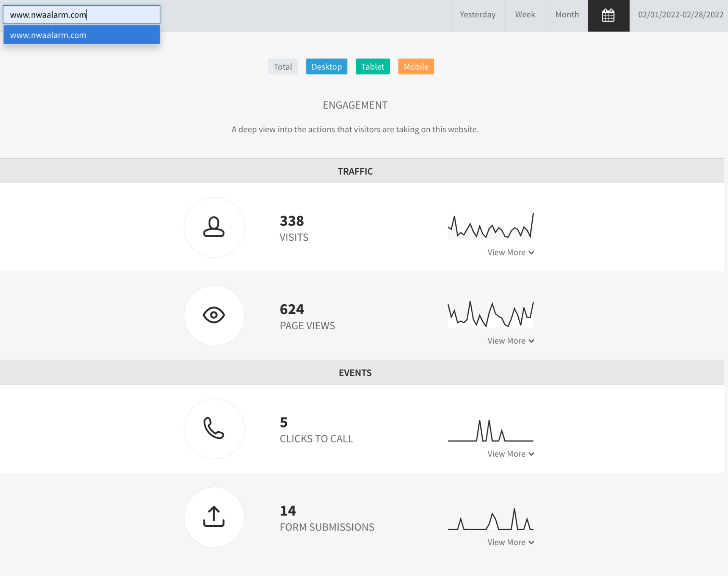The image size is (728, 576).
Task: Toggle the Mobile device filter
Action: [416, 67]
